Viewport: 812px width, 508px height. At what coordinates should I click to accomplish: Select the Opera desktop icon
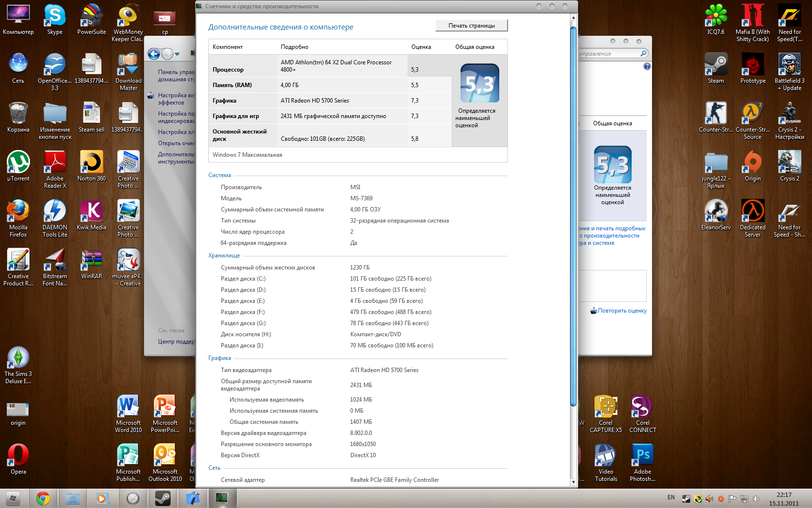pos(18,459)
